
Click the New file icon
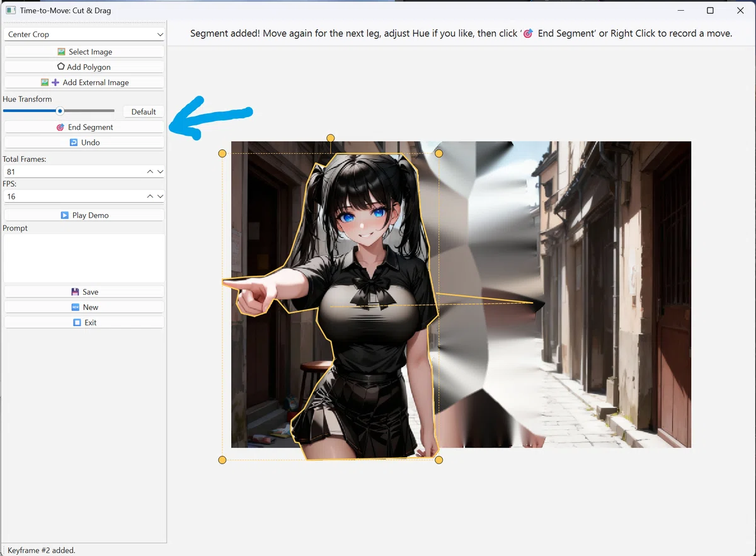click(x=76, y=307)
